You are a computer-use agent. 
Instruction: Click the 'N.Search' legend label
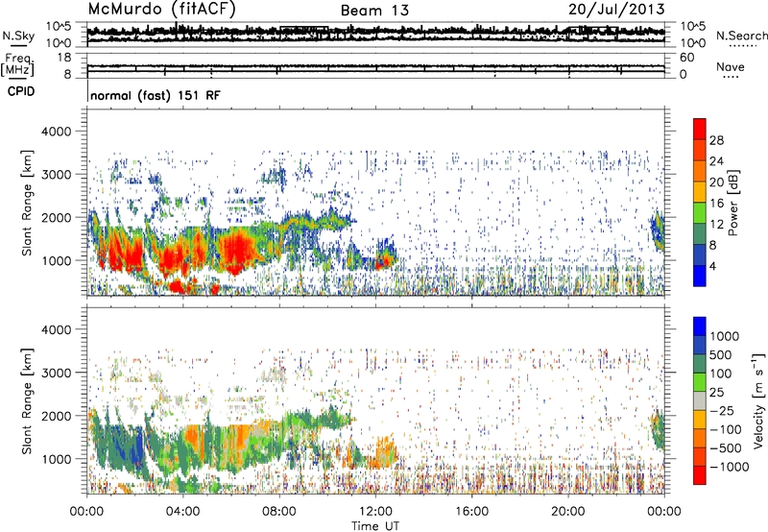[741, 36]
